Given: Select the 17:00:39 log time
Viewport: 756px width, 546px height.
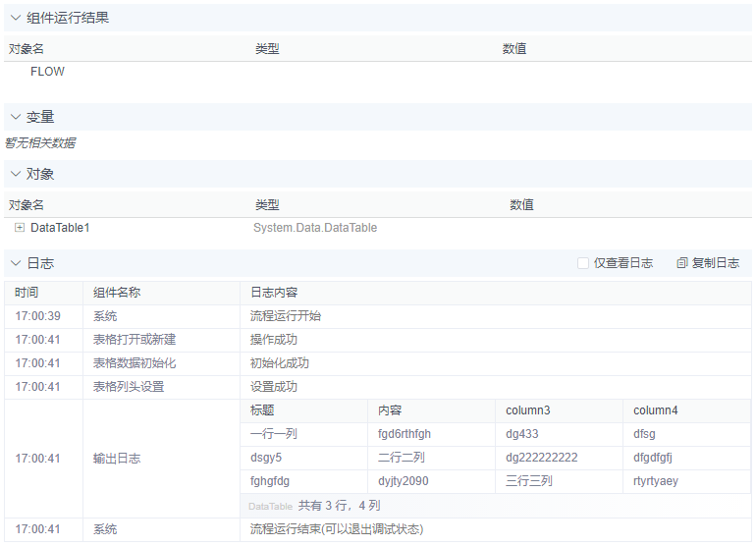Looking at the screenshot, I should tap(37, 316).
